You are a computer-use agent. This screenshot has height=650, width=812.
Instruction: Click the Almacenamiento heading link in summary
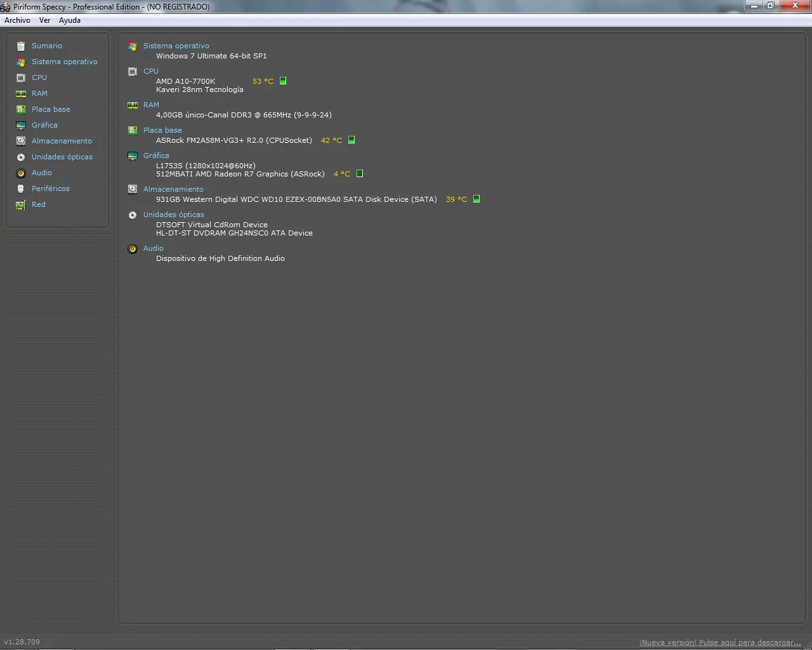click(x=173, y=189)
